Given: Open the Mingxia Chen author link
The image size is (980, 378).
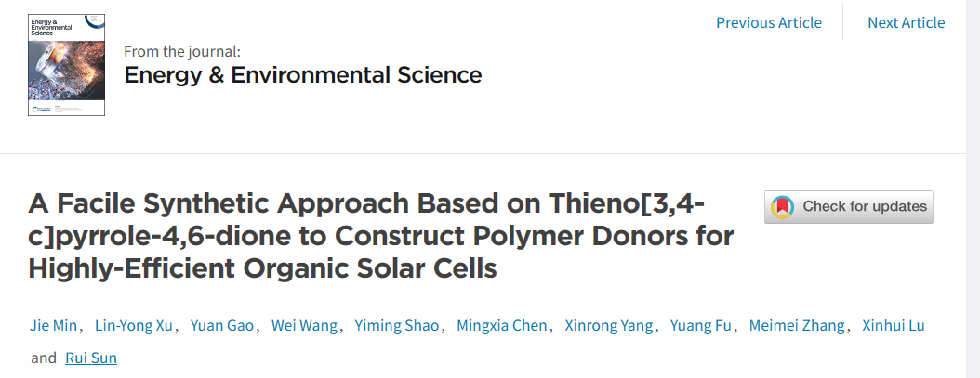Looking at the screenshot, I should [x=502, y=325].
